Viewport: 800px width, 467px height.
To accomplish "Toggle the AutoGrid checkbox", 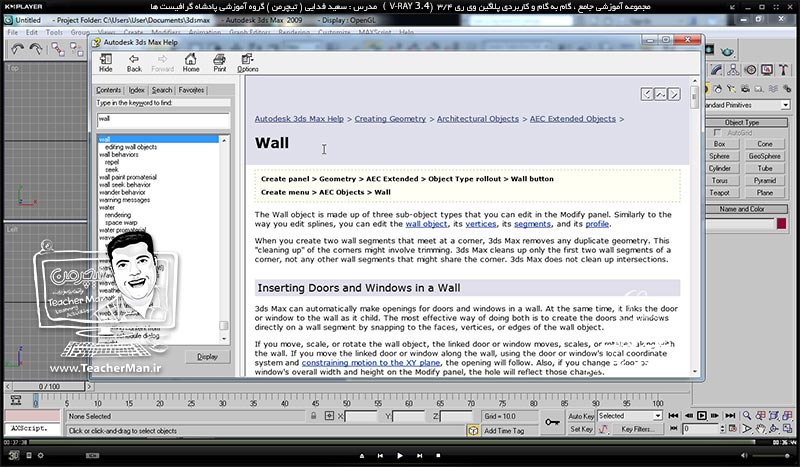I will pyautogui.click(x=717, y=133).
